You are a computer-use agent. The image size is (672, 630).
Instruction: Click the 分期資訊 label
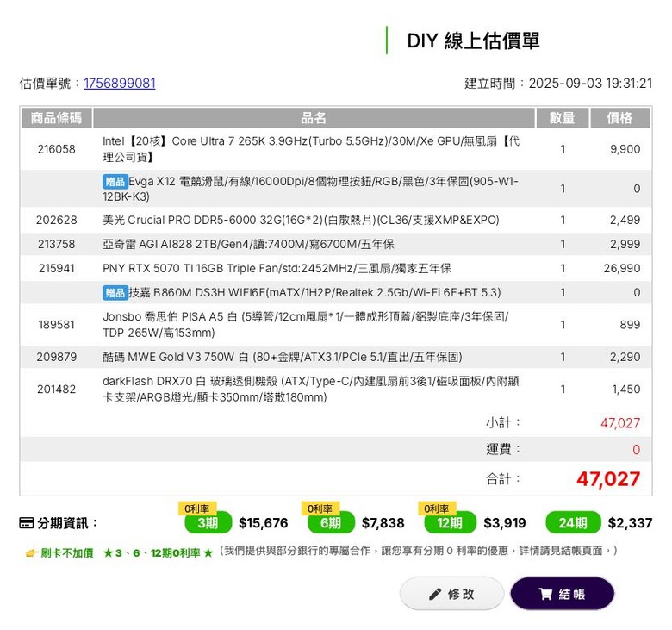[x=67, y=523]
